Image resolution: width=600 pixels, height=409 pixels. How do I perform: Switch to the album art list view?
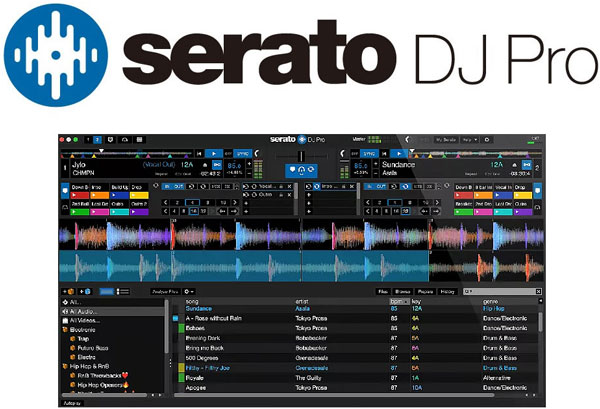coord(122,292)
